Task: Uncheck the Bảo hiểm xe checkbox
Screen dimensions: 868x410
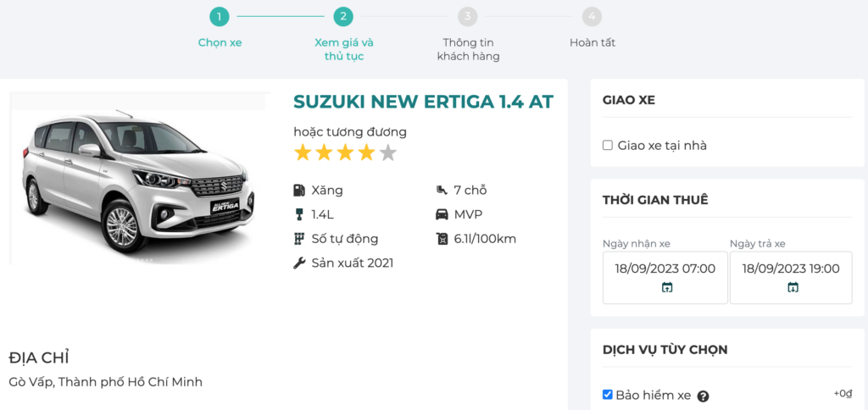Action: point(608,395)
